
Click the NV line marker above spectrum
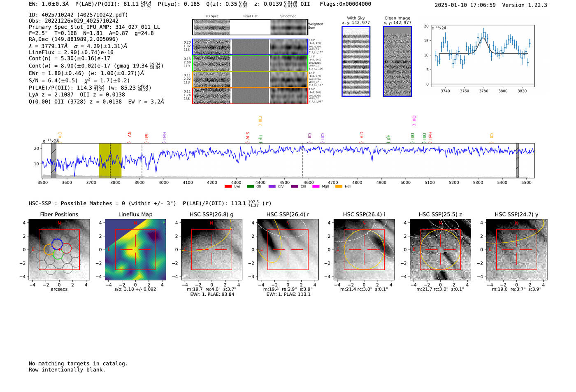(x=129, y=137)
